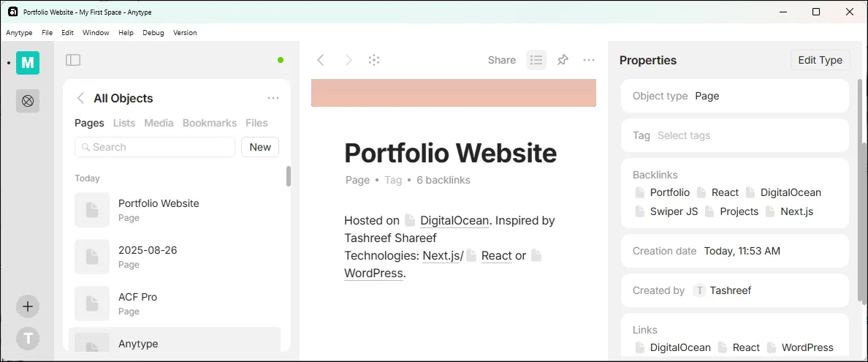
Task: Switch to the Media tab
Action: coord(159,123)
